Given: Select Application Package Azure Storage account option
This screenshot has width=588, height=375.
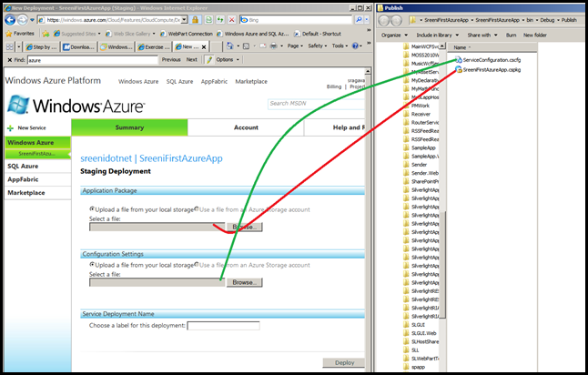Looking at the screenshot, I should [x=196, y=208].
